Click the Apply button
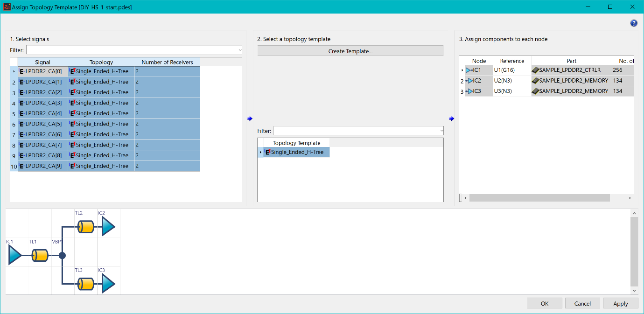This screenshot has height=314, width=644. (x=620, y=303)
